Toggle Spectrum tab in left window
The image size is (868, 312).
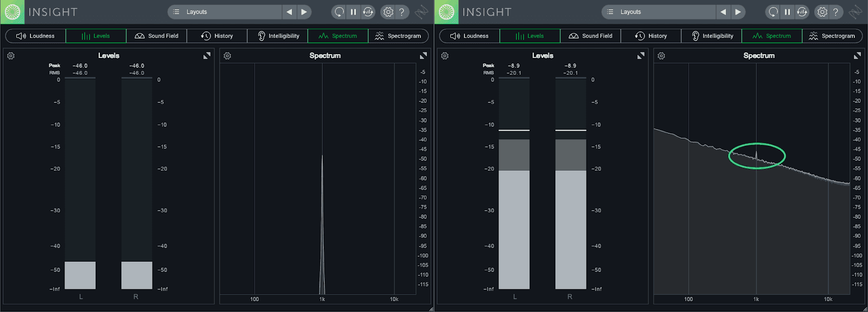[338, 36]
